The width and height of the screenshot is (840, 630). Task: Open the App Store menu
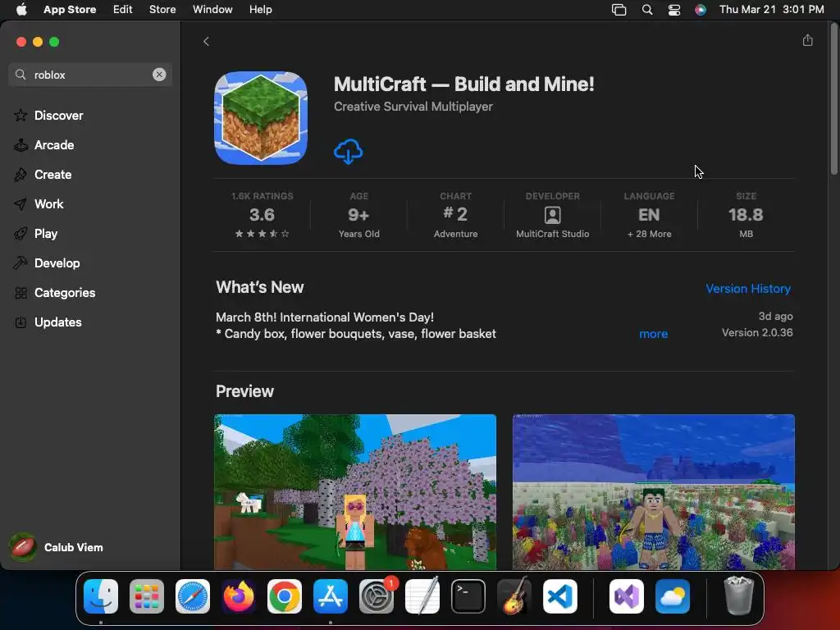pos(70,10)
